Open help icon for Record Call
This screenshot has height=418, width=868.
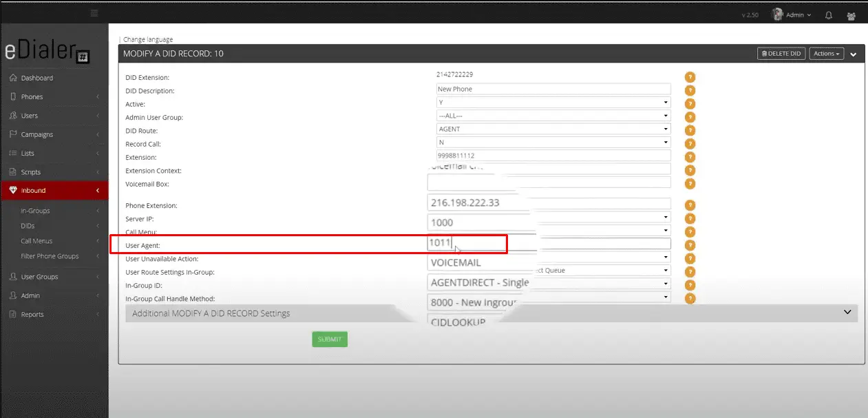click(690, 144)
